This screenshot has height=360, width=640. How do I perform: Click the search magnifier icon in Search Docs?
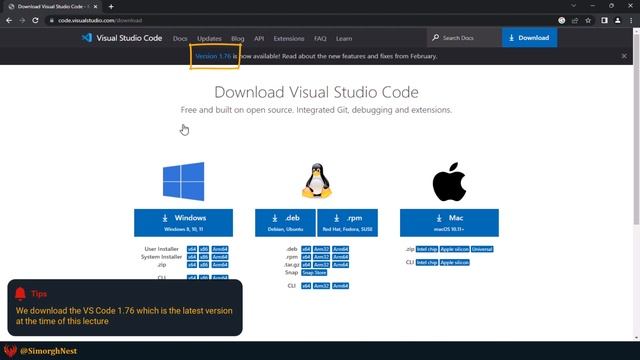436,38
